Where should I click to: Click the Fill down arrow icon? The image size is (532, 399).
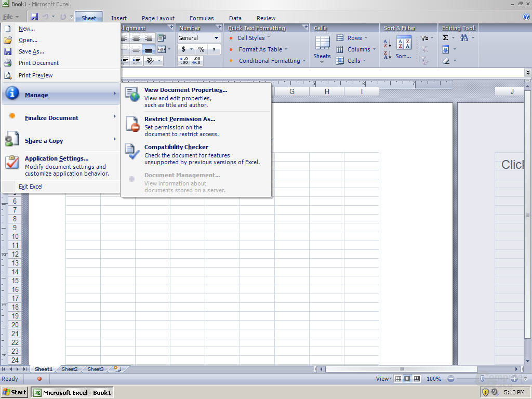[445, 49]
